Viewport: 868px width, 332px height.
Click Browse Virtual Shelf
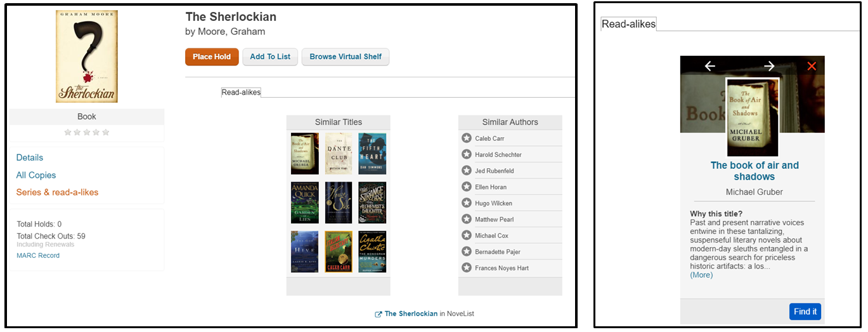(x=346, y=56)
